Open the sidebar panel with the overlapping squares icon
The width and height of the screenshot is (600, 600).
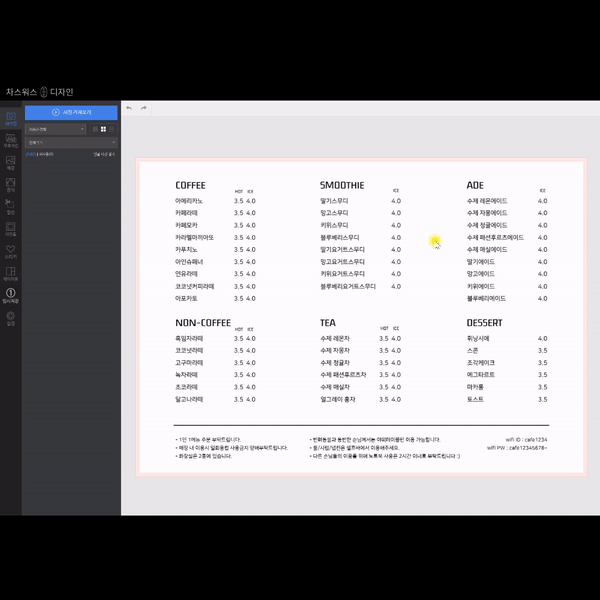[x=11, y=207]
